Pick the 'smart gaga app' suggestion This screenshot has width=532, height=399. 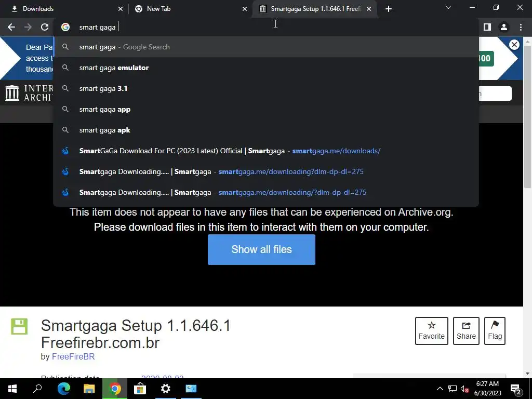click(x=266, y=109)
